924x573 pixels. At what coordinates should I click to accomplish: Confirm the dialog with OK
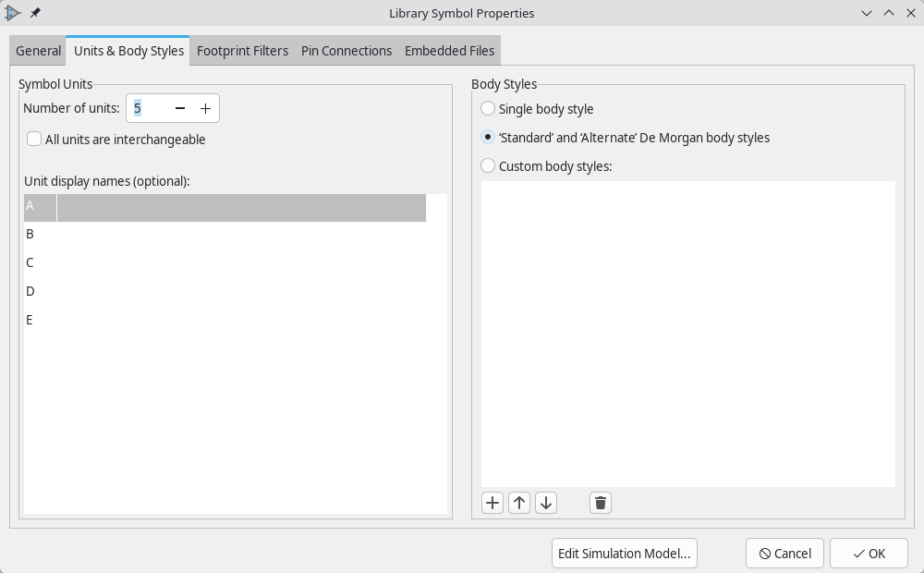pos(869,554)
